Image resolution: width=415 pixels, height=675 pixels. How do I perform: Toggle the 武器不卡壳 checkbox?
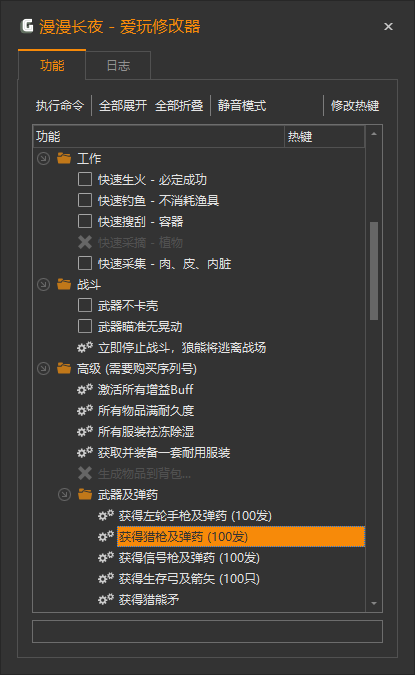coord(85,305)
